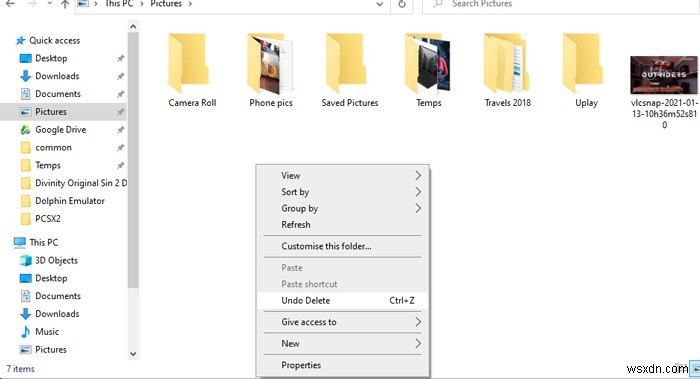
Task: Unpin Desktop using its pin icon
Action: [120, 58]
